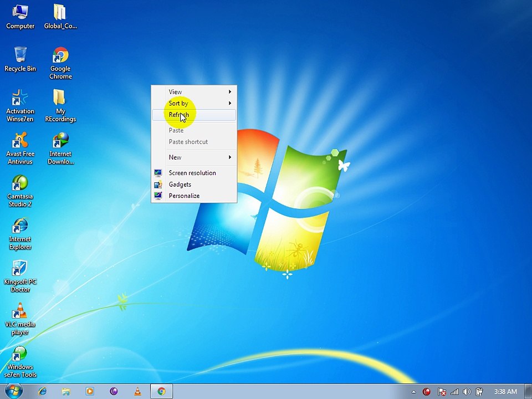Viewport: 532px width, 399px height.
Task: Open Action Center flag tray icon
Action: 442,392
